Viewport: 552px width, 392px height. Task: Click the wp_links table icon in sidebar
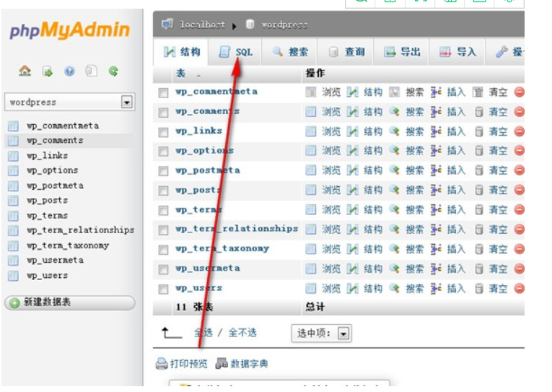pyautogui.click(x=14, y=156)
